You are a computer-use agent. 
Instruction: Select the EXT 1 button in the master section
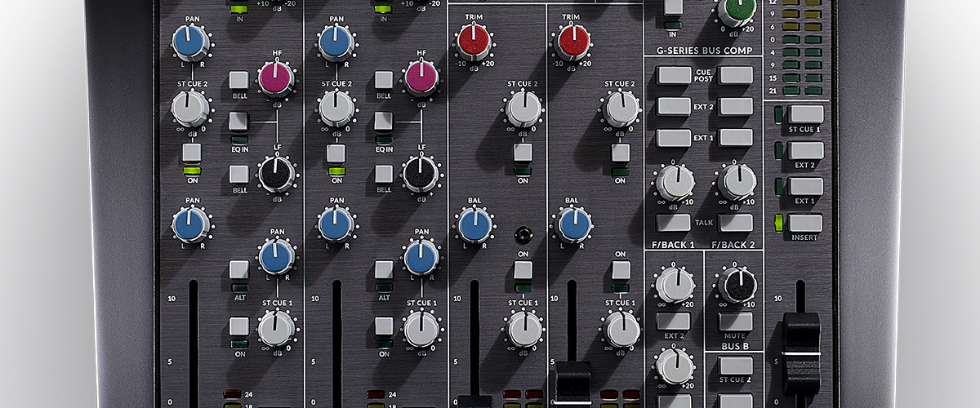pyautogui.click(x=805, y=187)
